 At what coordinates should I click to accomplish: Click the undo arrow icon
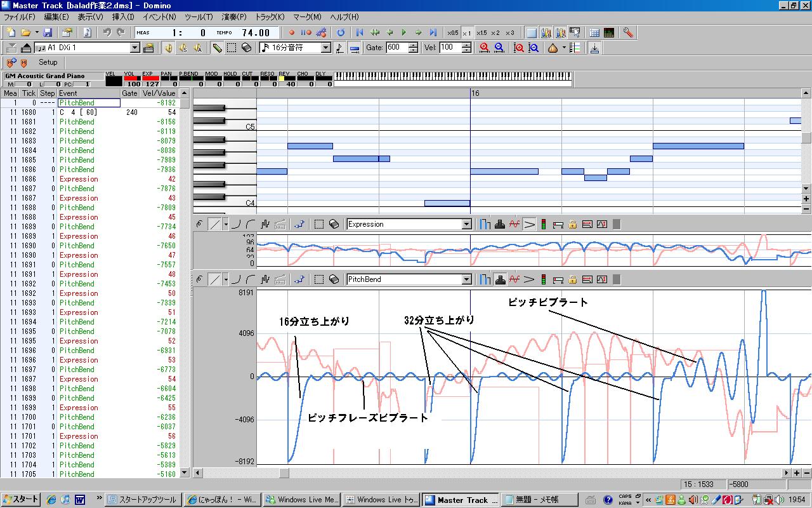107,32
